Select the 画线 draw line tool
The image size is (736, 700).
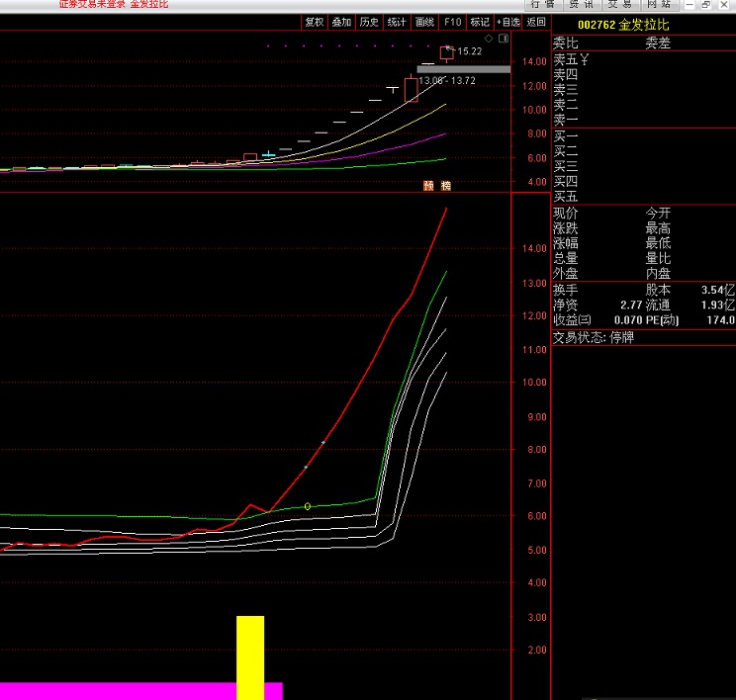tap(424, 22)
